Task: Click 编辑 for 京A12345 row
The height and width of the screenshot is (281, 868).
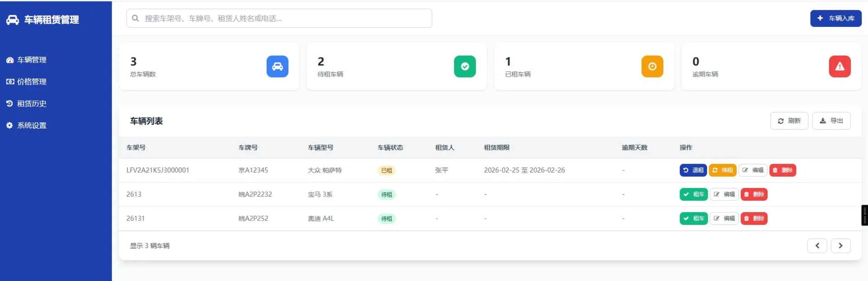Action: click(x=753, y=170)
